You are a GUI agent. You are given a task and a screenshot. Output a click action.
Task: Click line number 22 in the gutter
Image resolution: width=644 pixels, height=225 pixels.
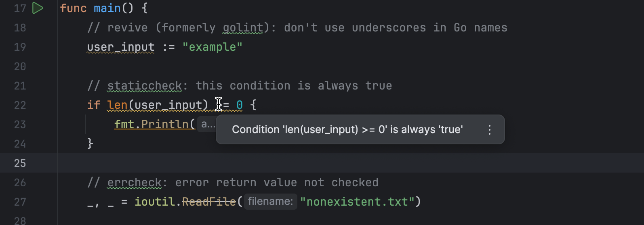click(20, 105)
